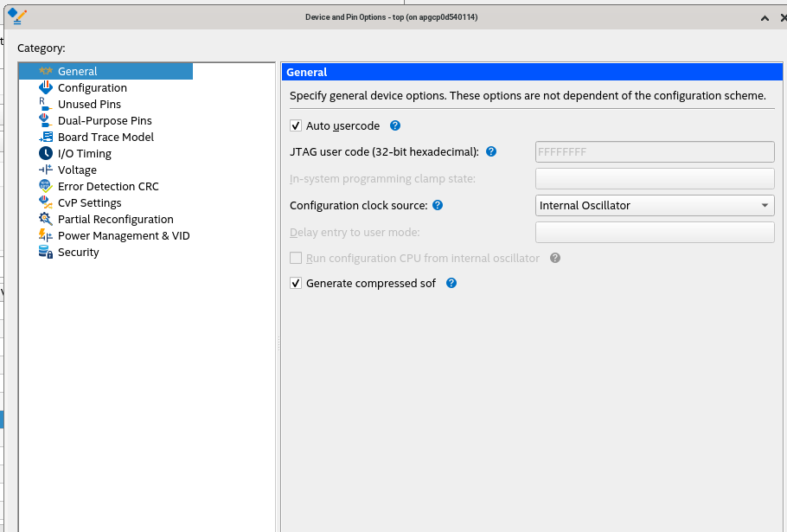Viewport: 787px width, 532px height.
Task: Open help for Auto usercode
Action: pyautogui.click(x=395, y=125)
